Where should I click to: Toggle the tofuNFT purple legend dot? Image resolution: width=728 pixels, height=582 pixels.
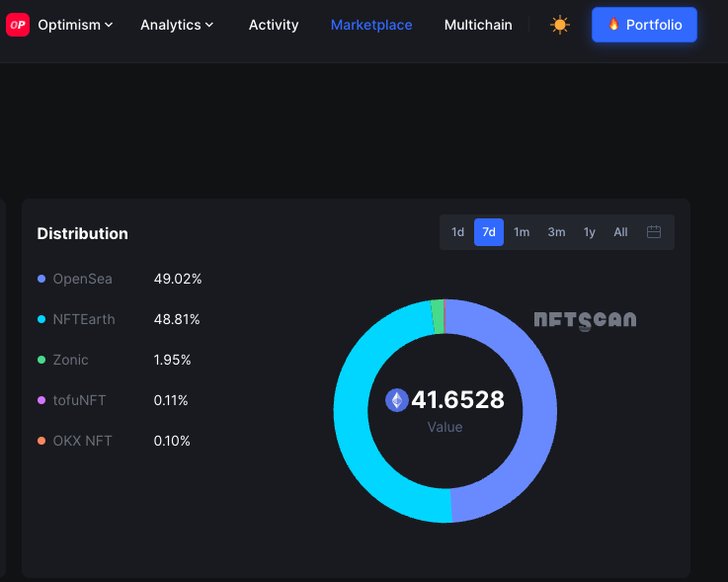pos(41,400)
